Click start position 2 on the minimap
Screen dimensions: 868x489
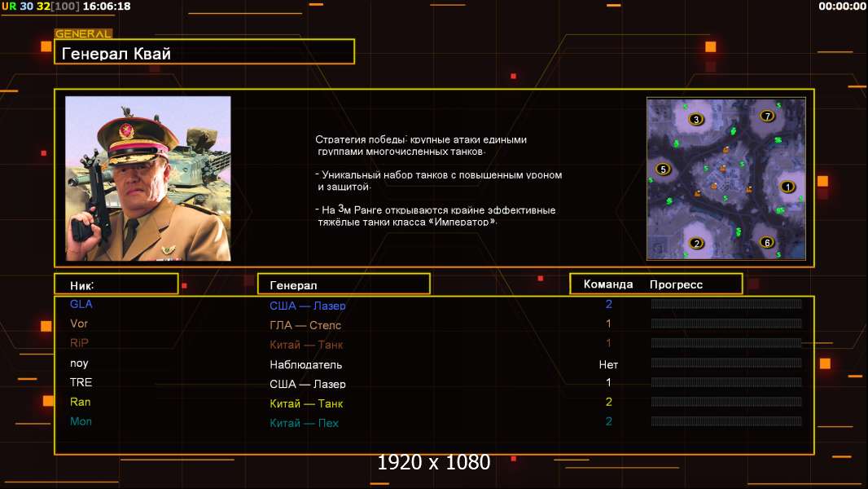coord(695,243)
